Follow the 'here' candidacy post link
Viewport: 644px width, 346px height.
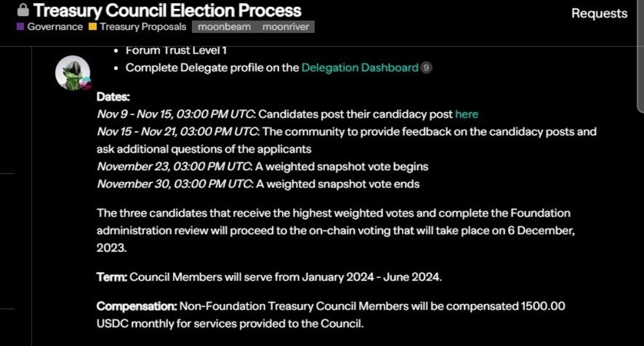coord(466,114)
